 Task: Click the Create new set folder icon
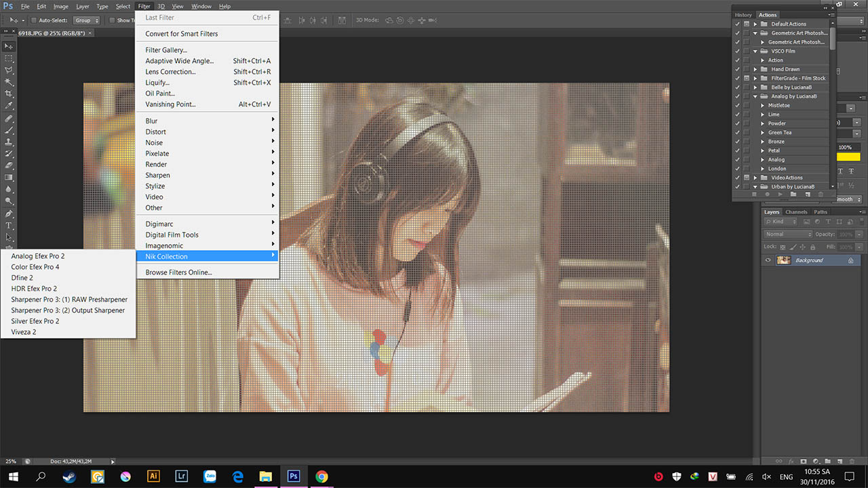click(793, 195)
